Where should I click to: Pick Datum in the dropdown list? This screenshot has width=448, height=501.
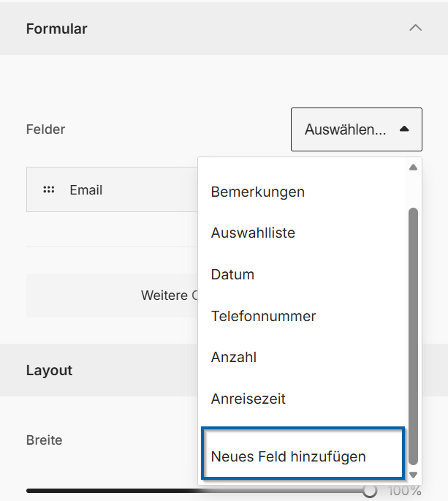tap(232, 275)
